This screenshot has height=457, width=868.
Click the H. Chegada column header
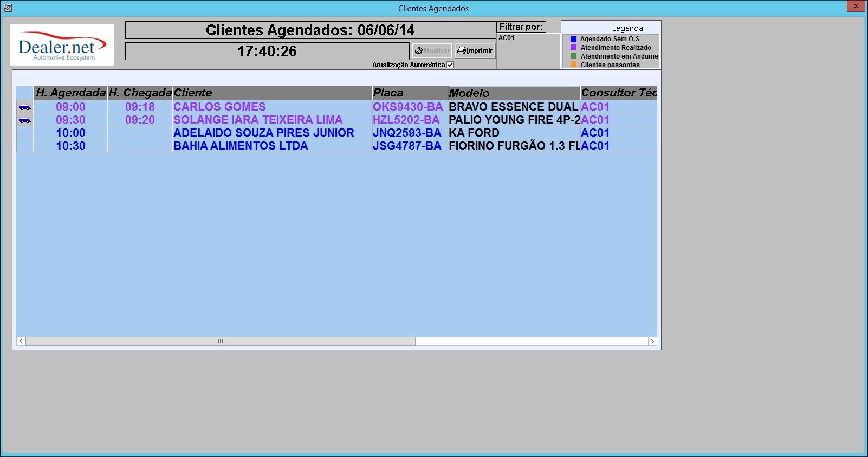tap(140, 93)
